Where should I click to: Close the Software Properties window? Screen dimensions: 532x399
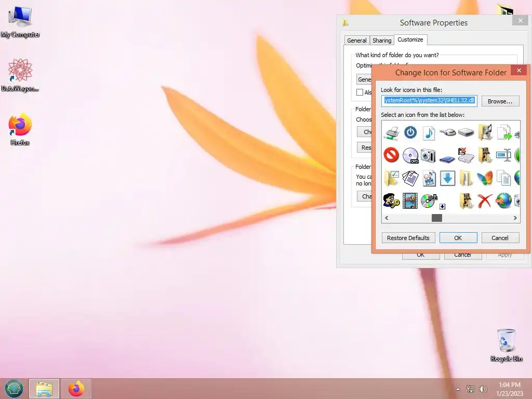coord(521,21)
